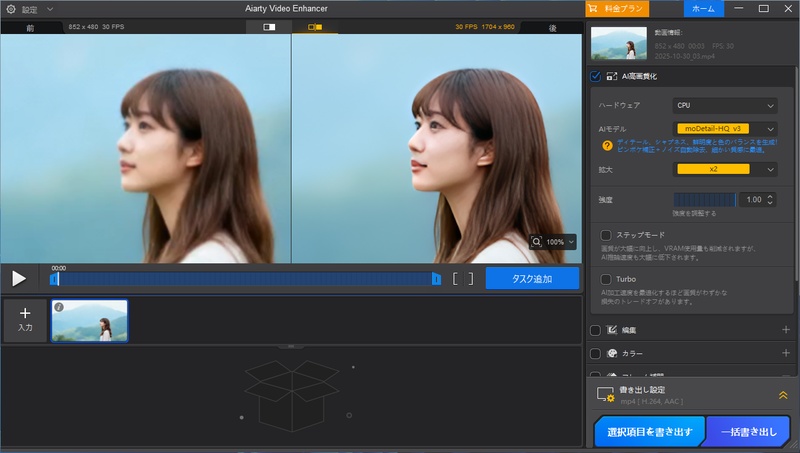Click 選択項目を書き出す export button

(x=649, y=432)
